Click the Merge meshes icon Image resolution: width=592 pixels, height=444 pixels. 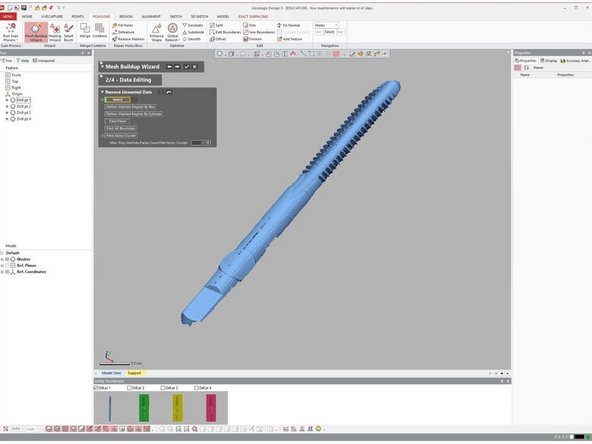click(85, 30)
